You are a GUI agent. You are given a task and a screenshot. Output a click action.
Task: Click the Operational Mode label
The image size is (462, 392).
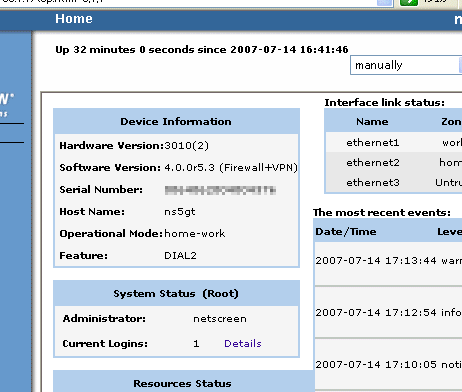(111, 233)
